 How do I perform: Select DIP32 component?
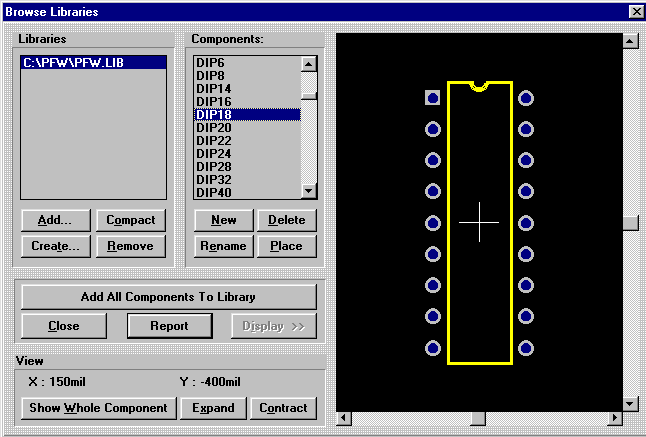coord(247,180)
